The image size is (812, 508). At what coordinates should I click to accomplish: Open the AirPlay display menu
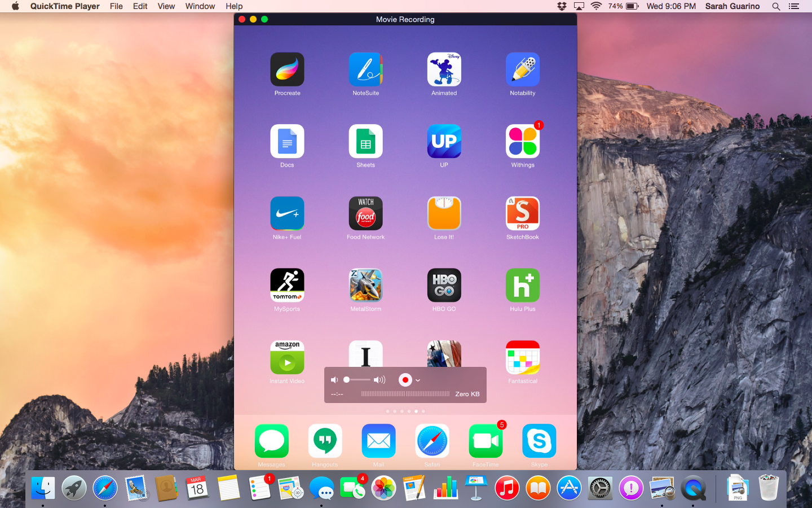pos(579,6)
